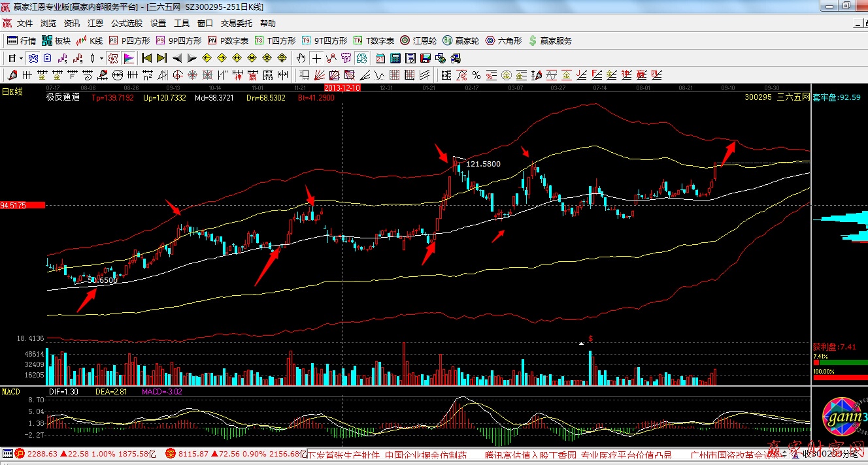This screenshot has height=465, width=868.
Task: Expand the 日 period dropdown arrow
Action: coord(20,58)
